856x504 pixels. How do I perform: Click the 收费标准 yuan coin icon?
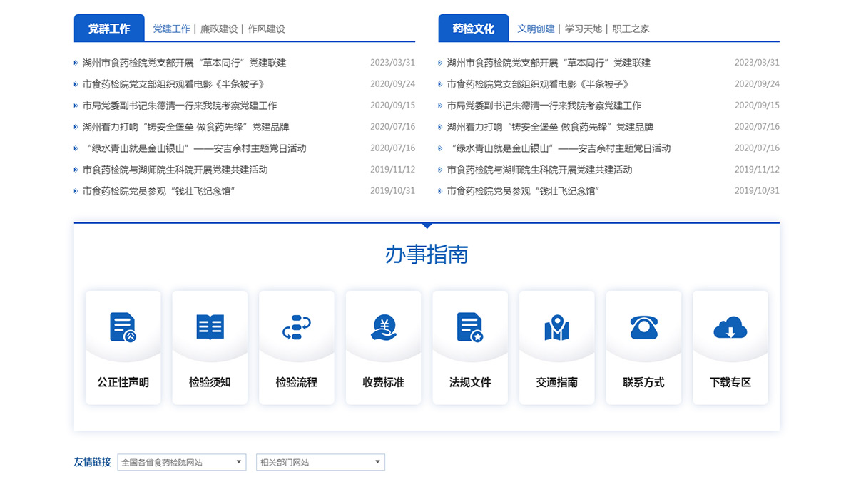(x=384, y=327)
